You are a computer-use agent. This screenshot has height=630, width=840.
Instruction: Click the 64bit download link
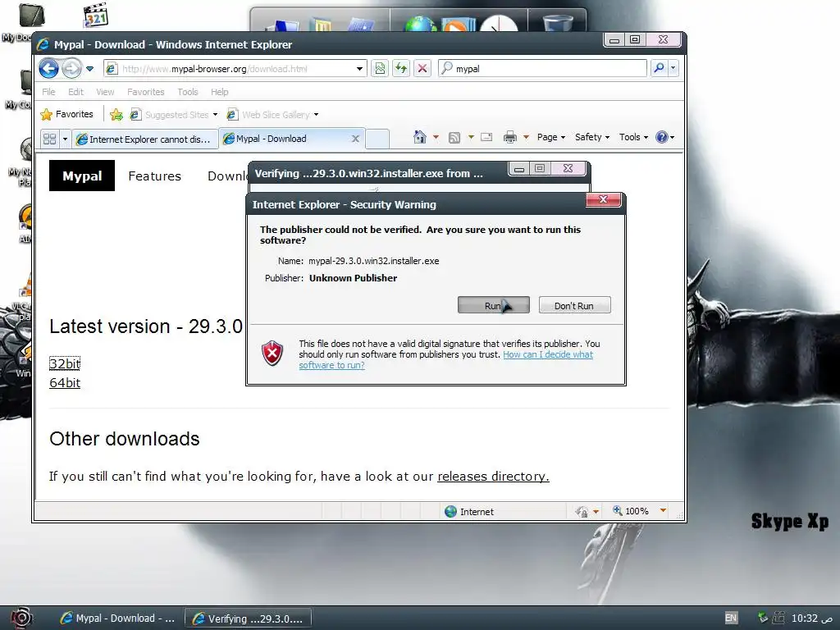[x=65, y=382]
